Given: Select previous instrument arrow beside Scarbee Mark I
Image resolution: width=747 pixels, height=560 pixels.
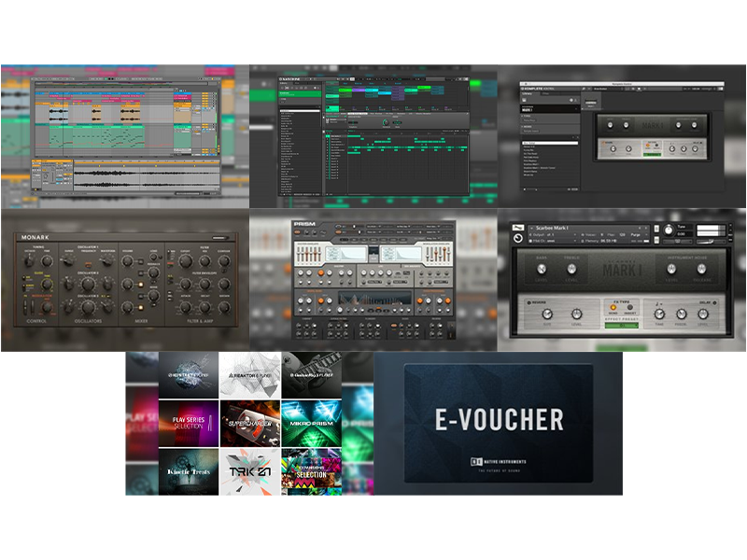Looking at the screenshot, I should point(640,228).
